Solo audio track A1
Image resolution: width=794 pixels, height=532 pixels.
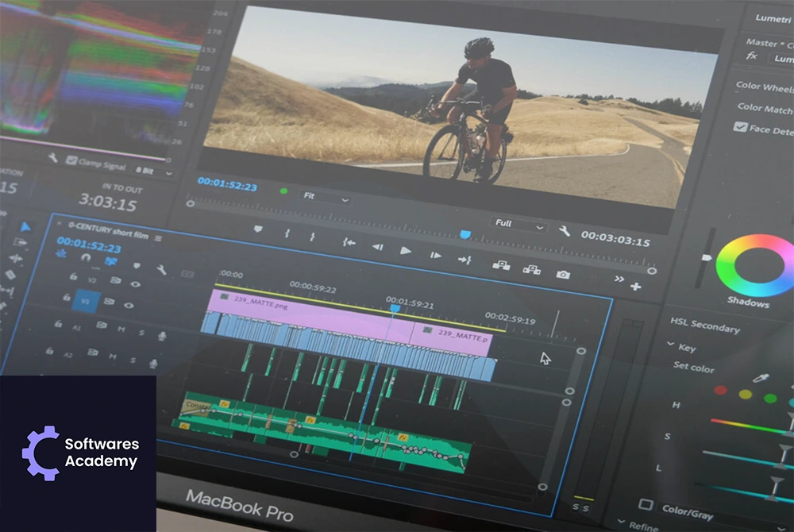(142, 333)
